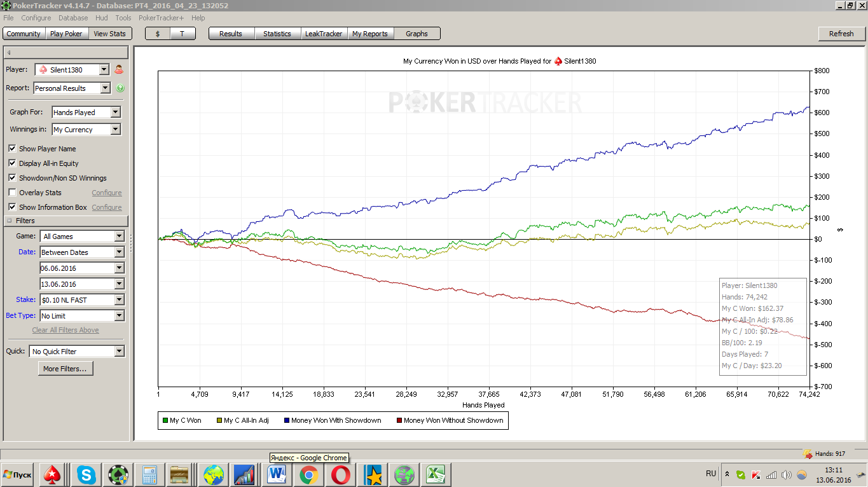Click the volume speaker tray icon
868x487 pixels.
pyautogui.click(x=787, y=474)
